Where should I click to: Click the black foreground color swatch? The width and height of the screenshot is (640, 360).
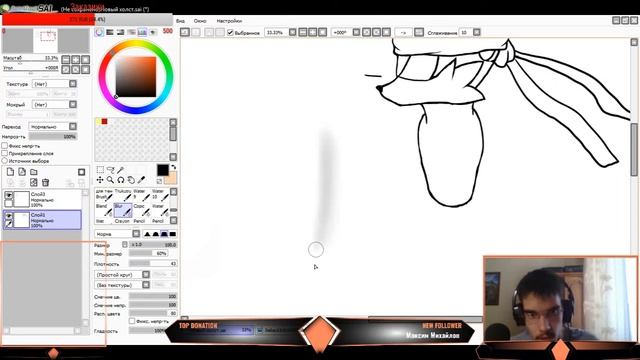(162, 170)
